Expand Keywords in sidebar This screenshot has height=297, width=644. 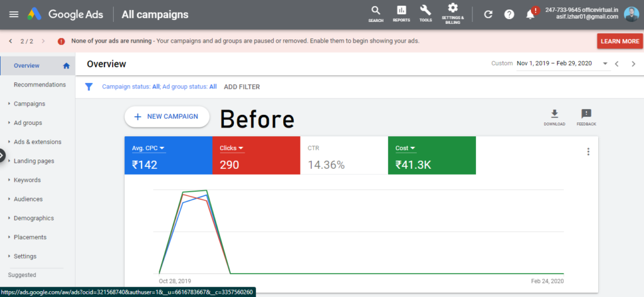pos(9,180)
